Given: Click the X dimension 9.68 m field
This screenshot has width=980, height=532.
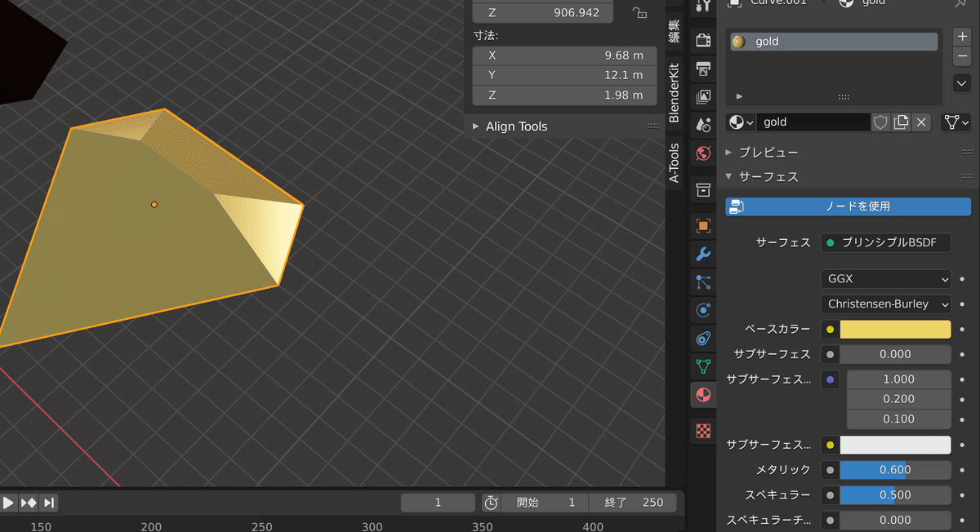Looking at the screenshot, I should coord(564,55).
